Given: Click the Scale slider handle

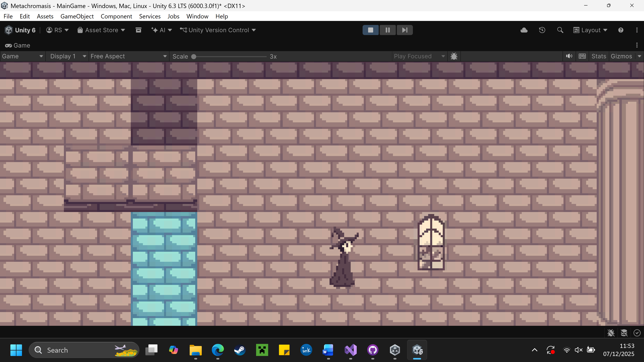Looking at the screenshot, I should [194, 56].
